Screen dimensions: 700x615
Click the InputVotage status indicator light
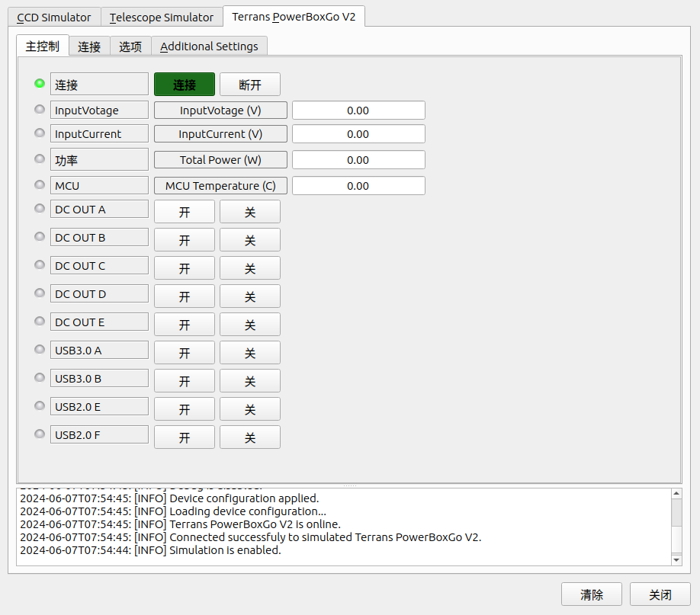(40, 109)
